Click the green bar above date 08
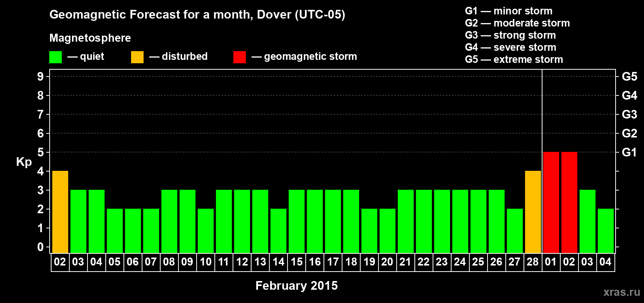This screenshot has width=644, height=303. [x=169, y=221]
